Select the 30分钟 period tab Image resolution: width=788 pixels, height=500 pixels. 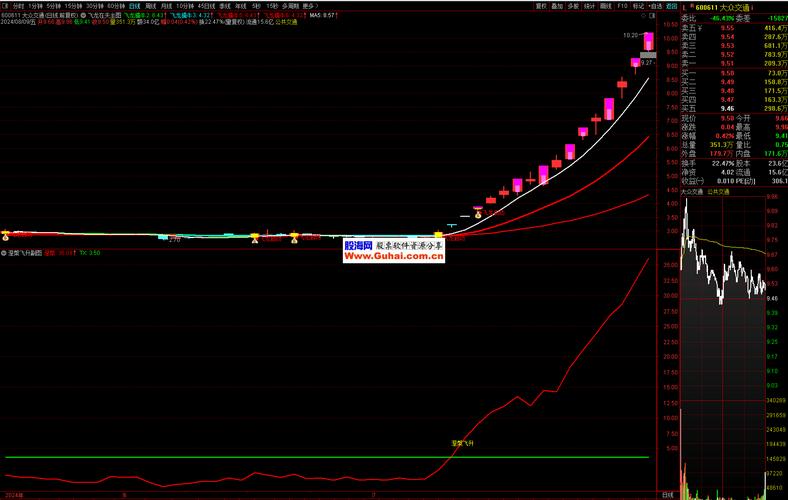(95, 6)
